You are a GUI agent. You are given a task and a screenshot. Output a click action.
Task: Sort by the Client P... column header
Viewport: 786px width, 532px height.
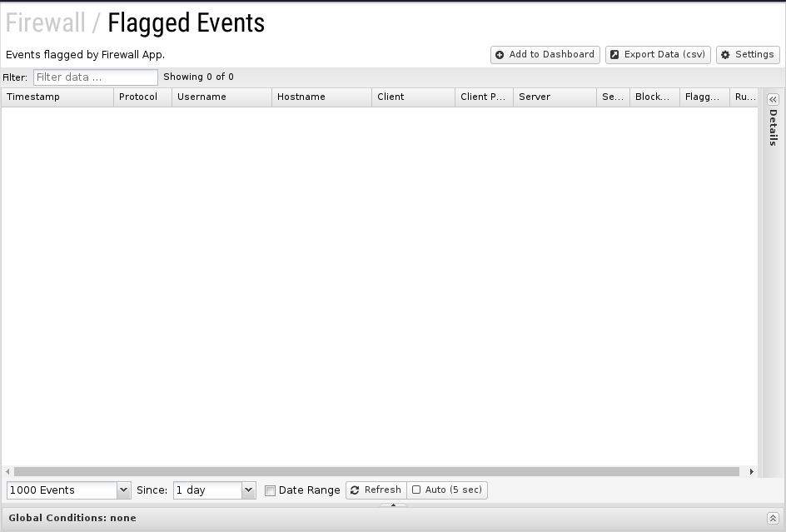click(x=485, y=97)
